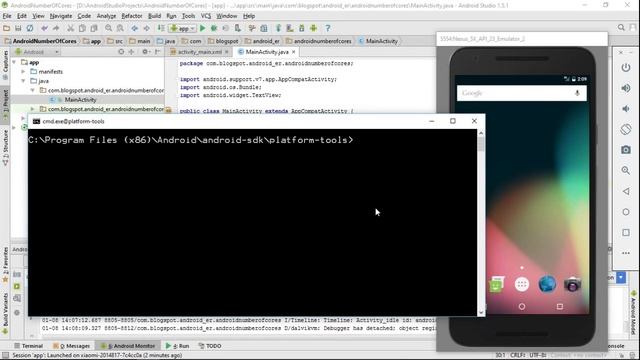This screenshot has height=360, width=640.
Task: Click the Find magnifier toolbar icon
Action: point(109,28)
